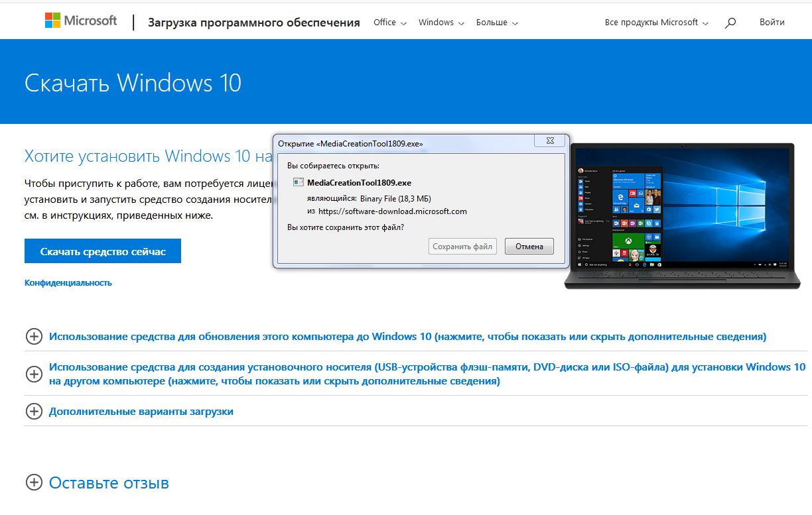Click Войти to sign in

[772, 22]
